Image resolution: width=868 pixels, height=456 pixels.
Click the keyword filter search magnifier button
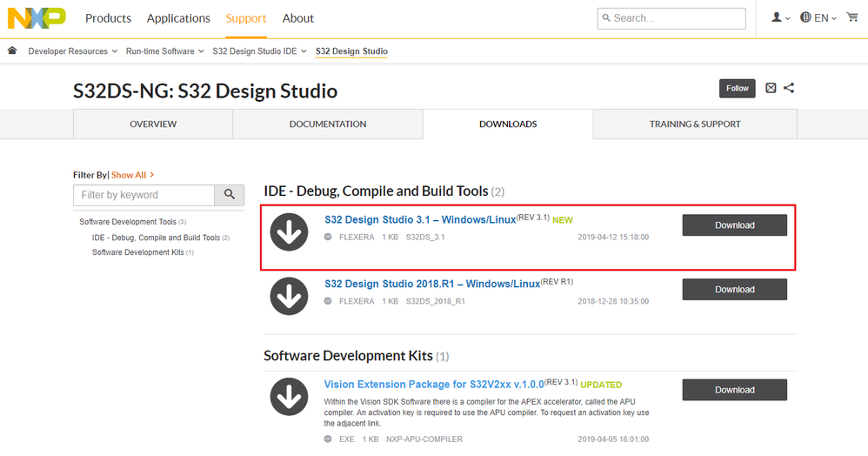tap(230, 195)
